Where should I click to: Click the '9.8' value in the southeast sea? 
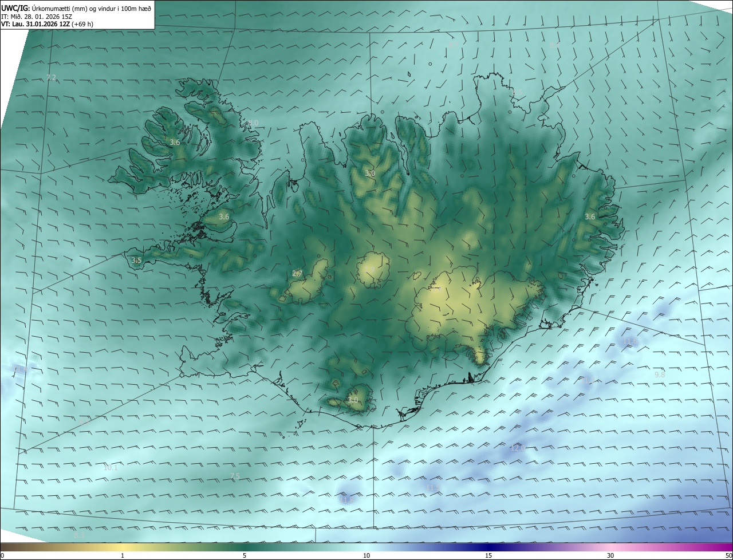click(x=660, y=374)
